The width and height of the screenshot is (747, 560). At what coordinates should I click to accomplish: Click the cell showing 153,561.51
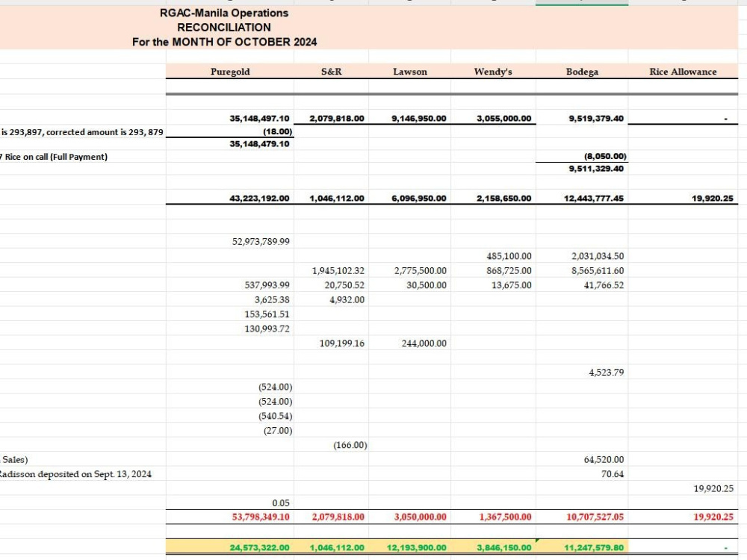[x=267, y=314]
